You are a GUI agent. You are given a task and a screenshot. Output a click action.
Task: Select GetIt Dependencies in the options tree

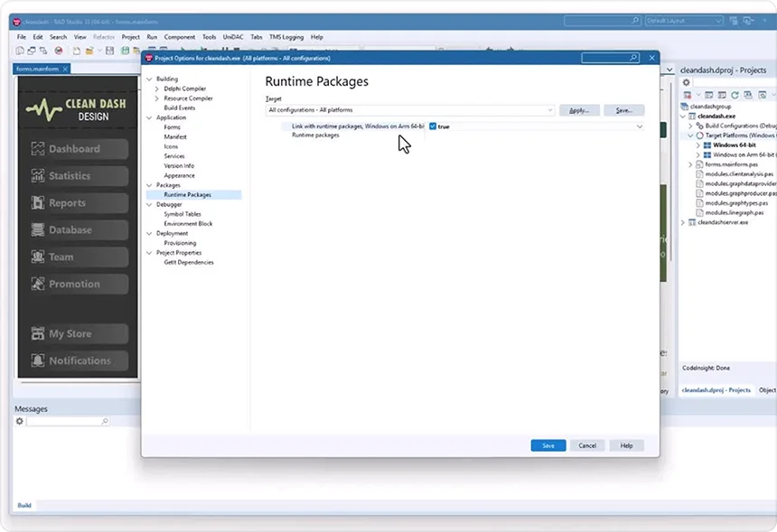[188, 263]
